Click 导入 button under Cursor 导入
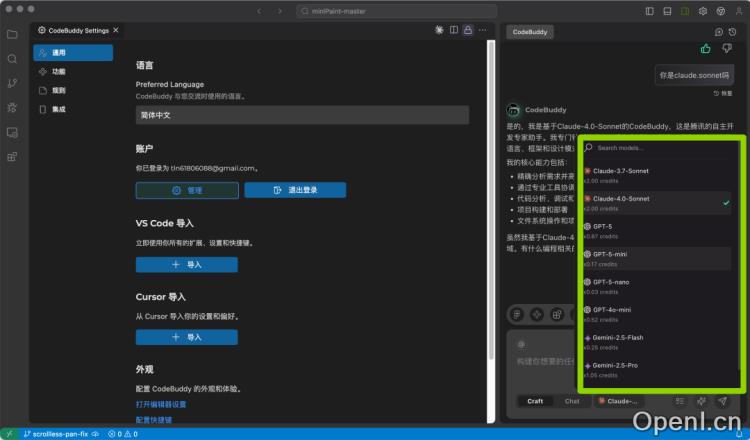The width and height of the screenshot is (750, 440). point(187,337)
